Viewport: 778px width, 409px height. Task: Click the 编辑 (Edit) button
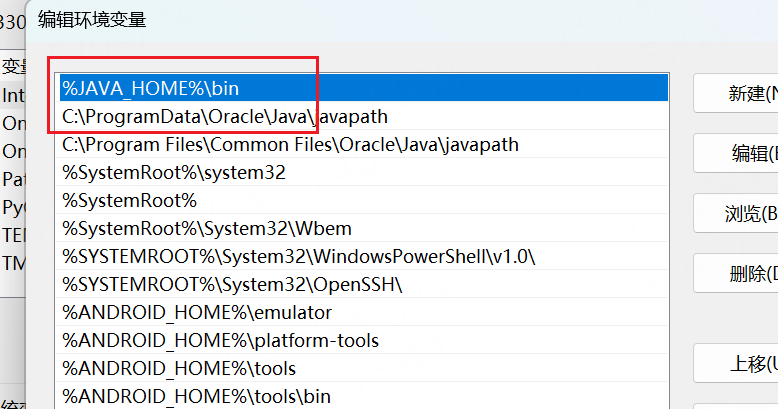coord(736,153)
